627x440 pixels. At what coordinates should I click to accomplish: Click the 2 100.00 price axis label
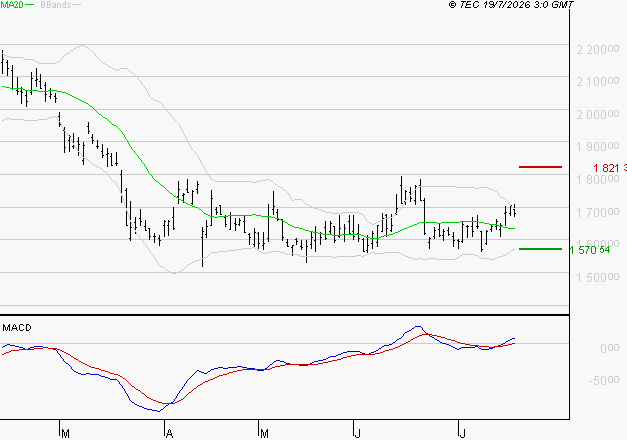(x=598, y=82)
